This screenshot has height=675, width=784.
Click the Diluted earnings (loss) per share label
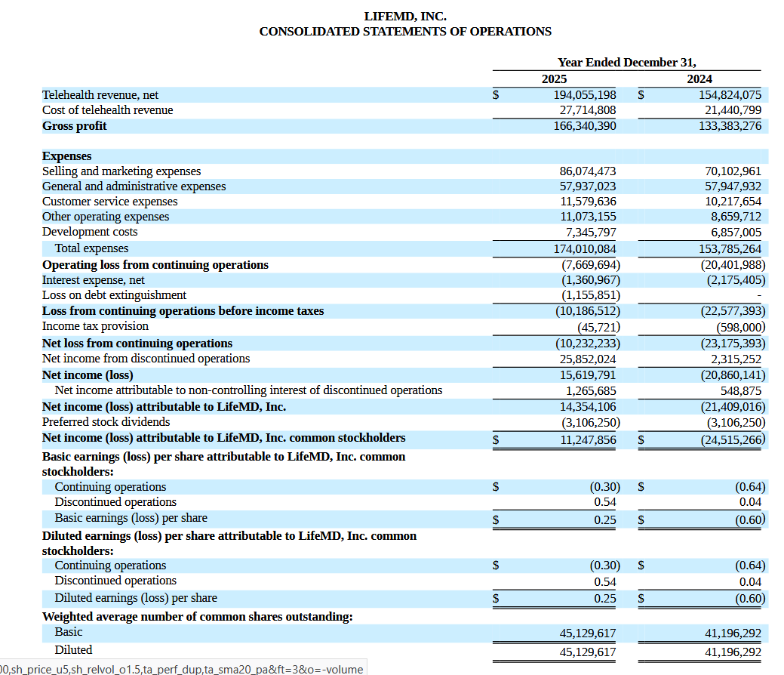(136, 598)
